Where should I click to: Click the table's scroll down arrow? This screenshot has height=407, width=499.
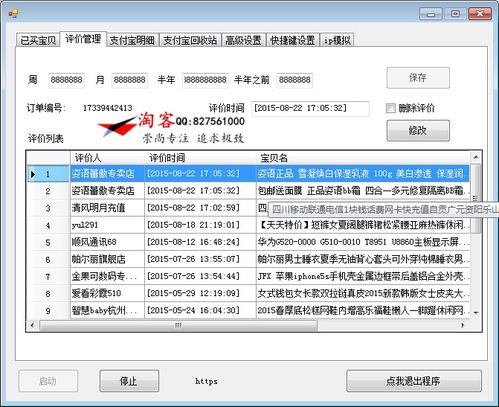click(476, 312)
